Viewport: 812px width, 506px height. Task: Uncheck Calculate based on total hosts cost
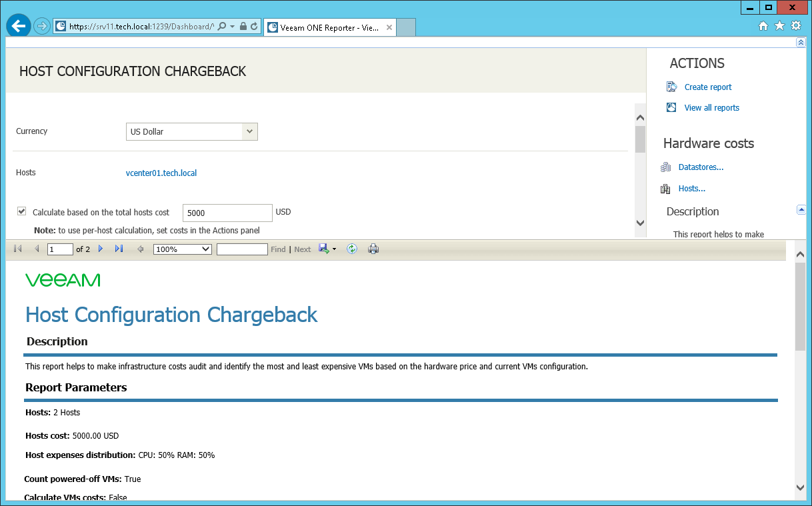21,211
